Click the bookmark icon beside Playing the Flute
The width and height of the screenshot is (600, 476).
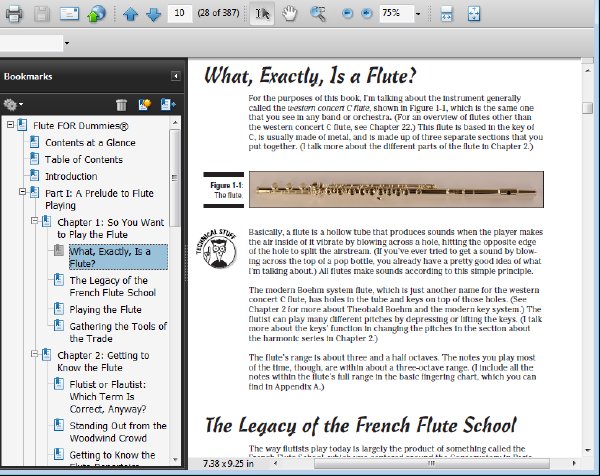tap(59, 308)
